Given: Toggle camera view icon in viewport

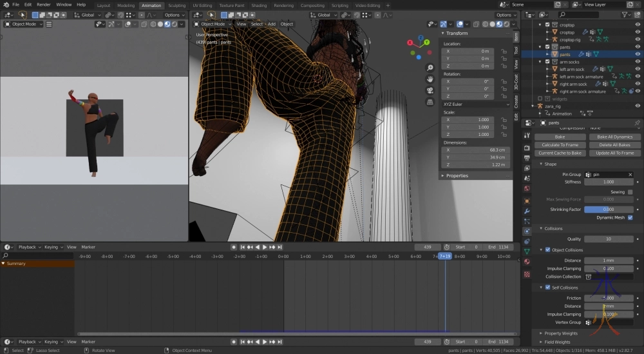Looking at the screenshot, I should [430, 90].
